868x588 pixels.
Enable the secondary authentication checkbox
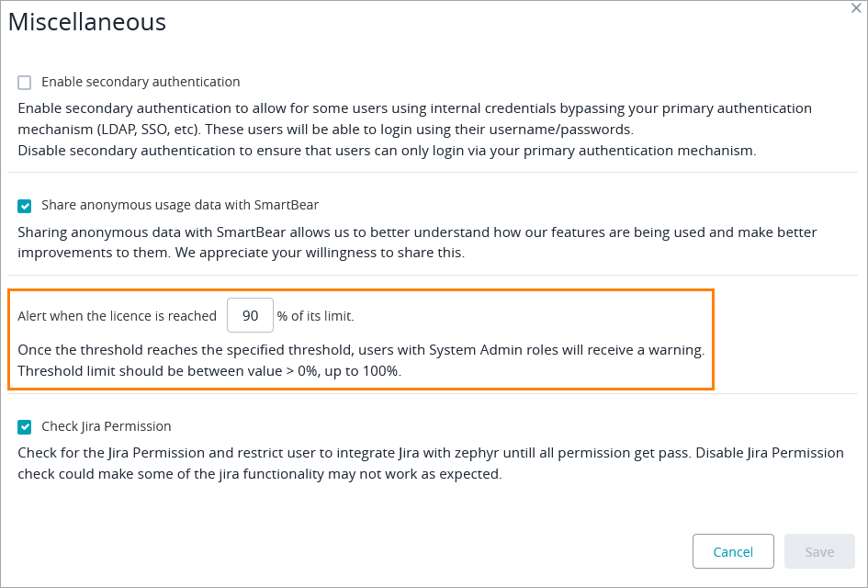25,83
